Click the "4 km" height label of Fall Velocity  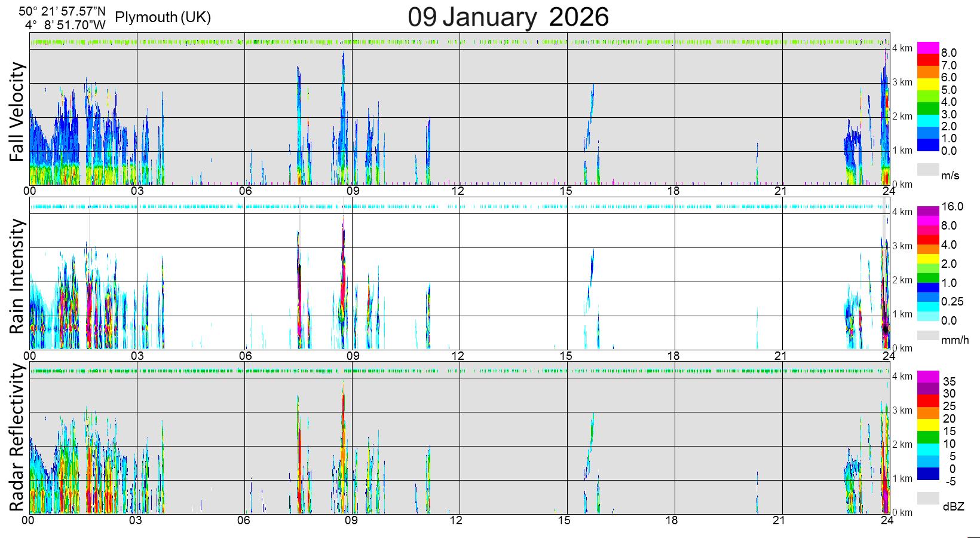click(902, 48)
